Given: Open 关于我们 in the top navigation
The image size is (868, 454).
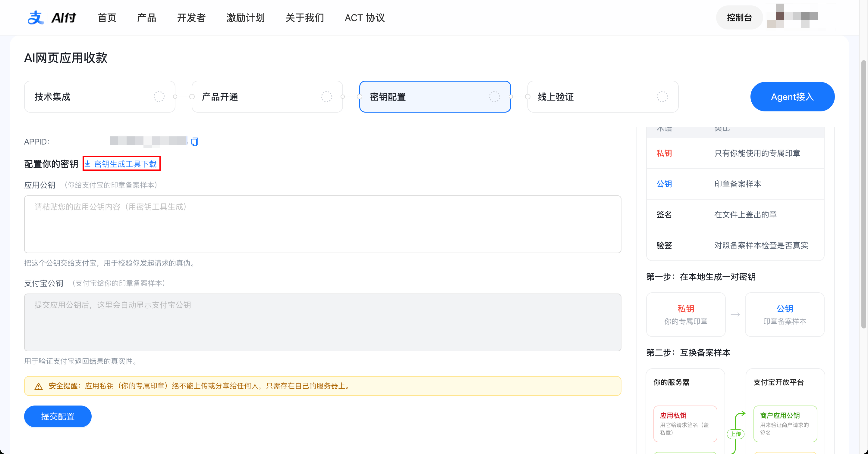Looking at the screenshot, I should pyautogui.click(x=305, y=17).
